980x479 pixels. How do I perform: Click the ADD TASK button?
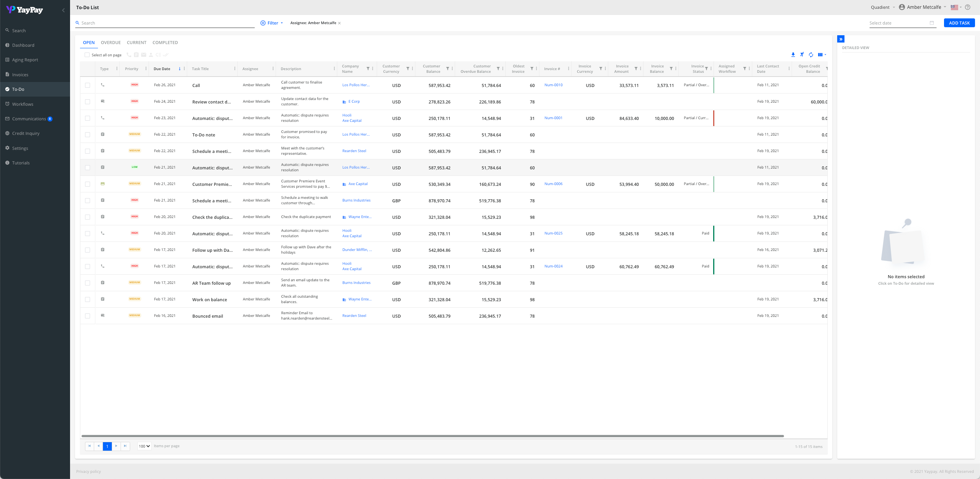click(959, 23)
